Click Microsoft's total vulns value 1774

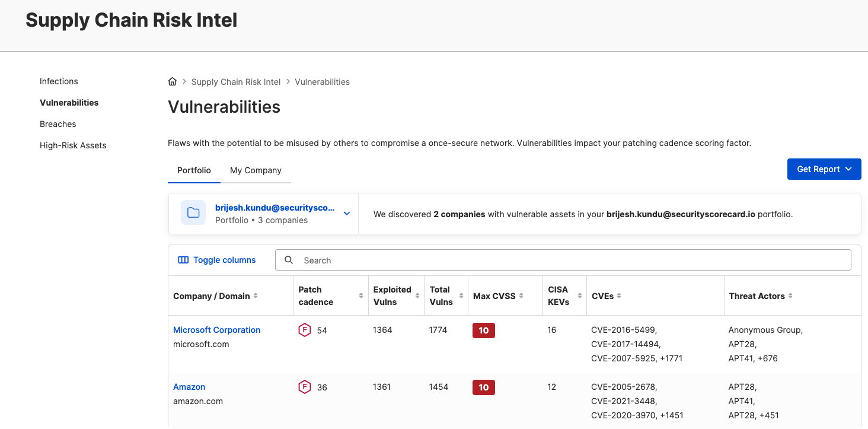[x=438, y=330]
